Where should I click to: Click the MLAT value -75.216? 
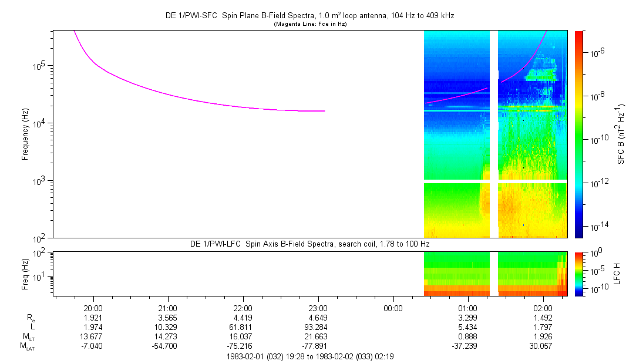pos(240,346)
